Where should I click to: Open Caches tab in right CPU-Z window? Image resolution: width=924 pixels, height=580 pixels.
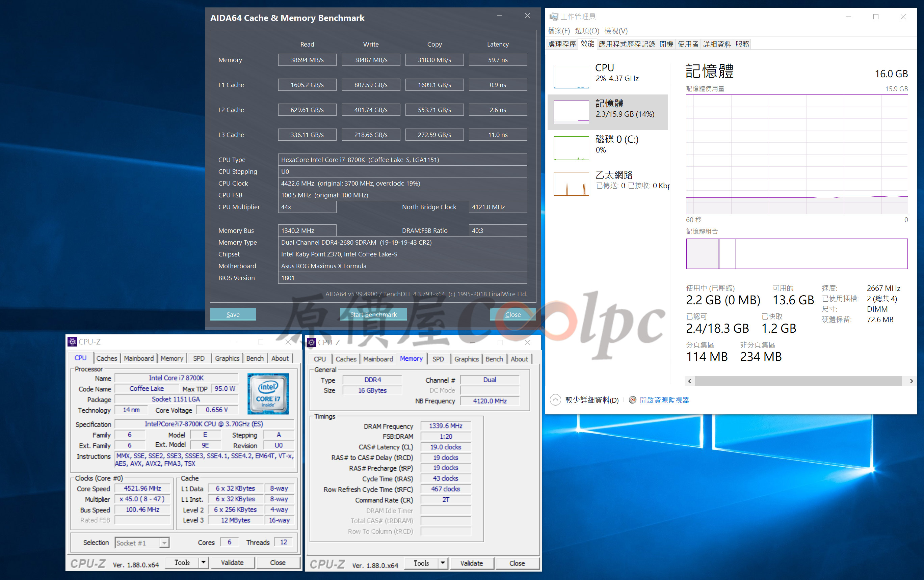[346, 359]
